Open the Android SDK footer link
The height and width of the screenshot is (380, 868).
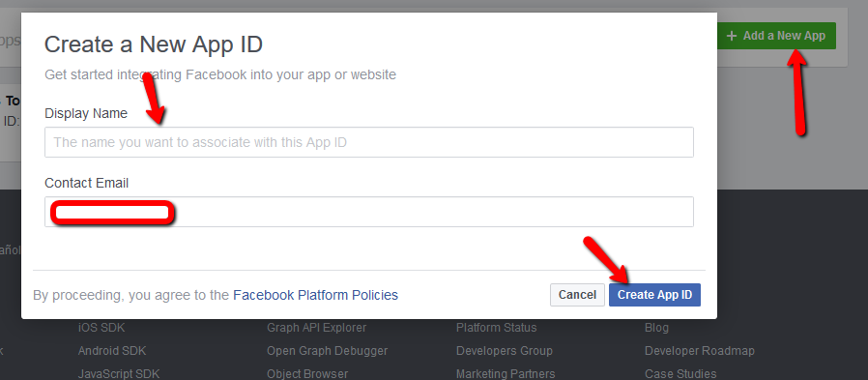pyautogui.click(x=112, y=351)
